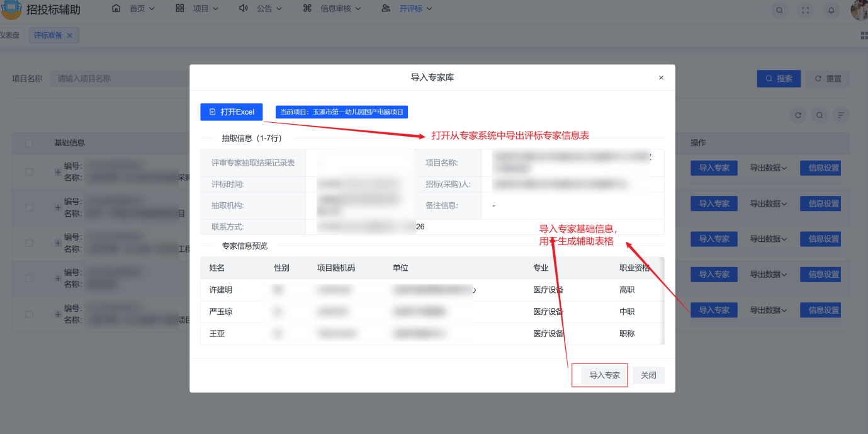
Task: Click the user avatar in top corner
Action: pyautogui.click(x=859, y=10)
